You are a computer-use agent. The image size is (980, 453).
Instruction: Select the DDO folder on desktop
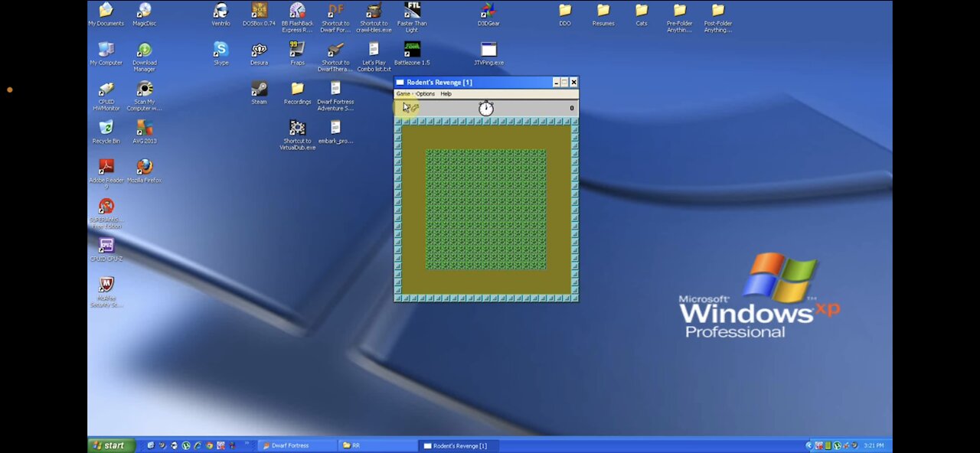[x=565, y=15]
